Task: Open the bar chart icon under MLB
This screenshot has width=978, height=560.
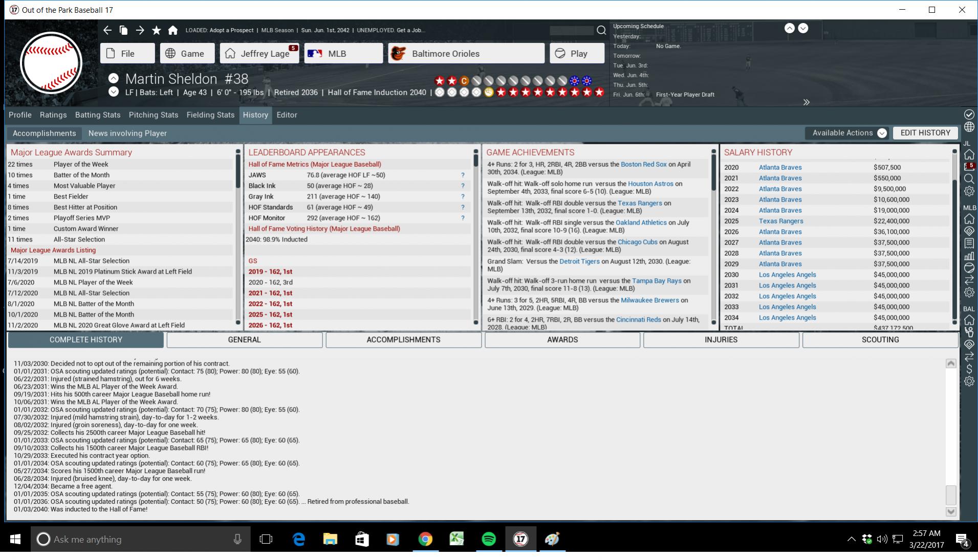Action: (969, 256)
